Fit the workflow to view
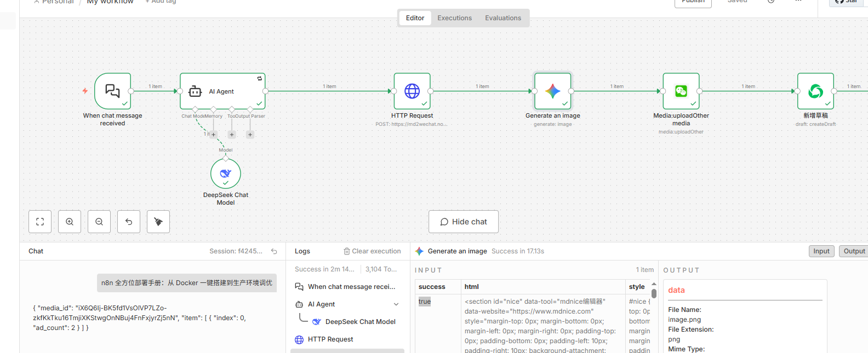The width and height of the screenshot is (868, 353). [x=40, y=222]
